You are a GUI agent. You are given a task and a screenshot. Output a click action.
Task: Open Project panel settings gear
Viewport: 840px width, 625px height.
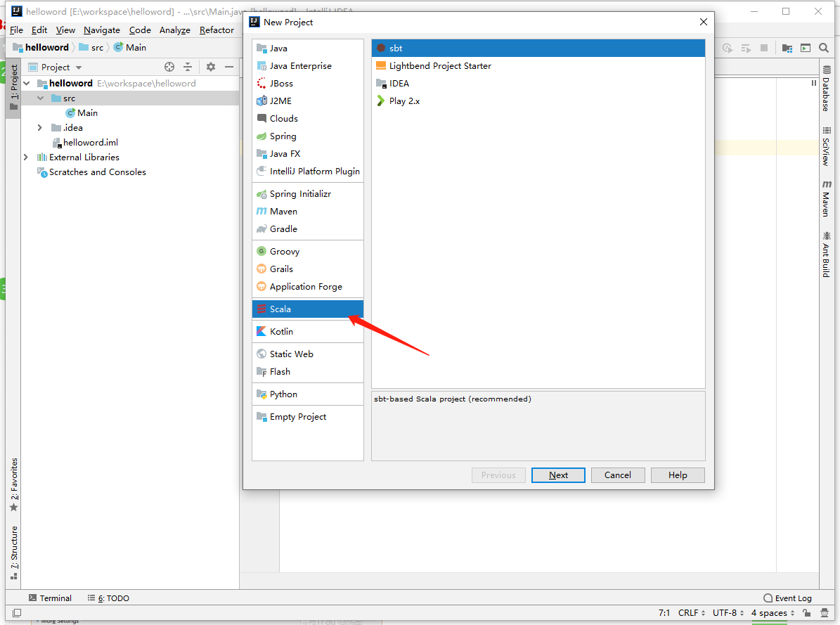coord(211,67)
